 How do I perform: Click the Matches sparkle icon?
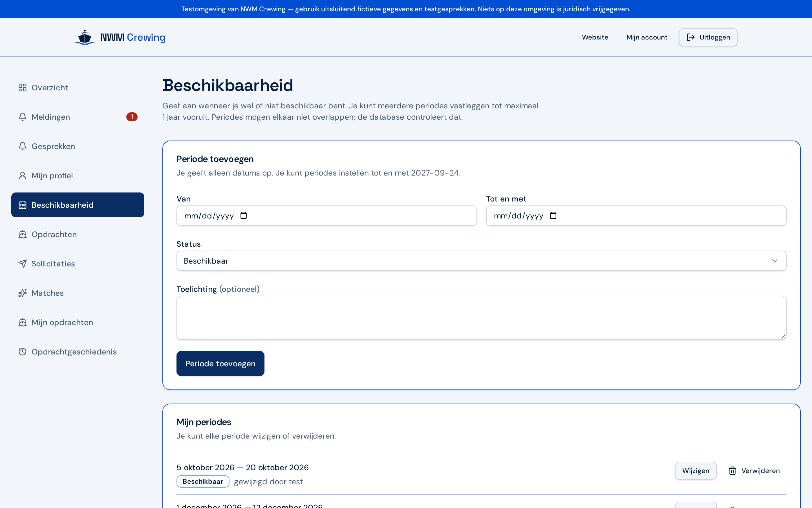point(23,293)
